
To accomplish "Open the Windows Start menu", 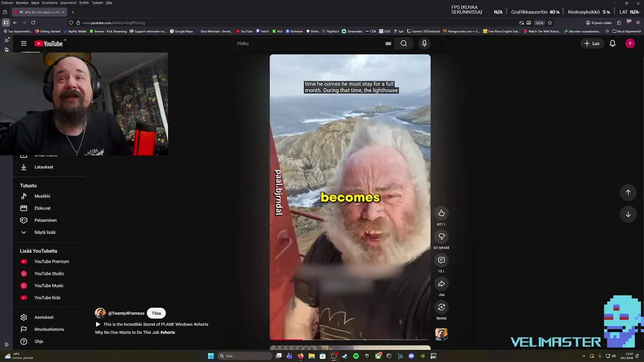I will [x=211, y=356].
